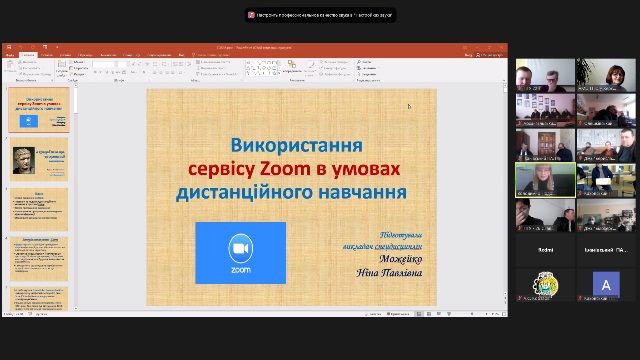Open the Shape Fill dropdown
Image resolution: width=640 pixels, height=360 pixels.
(334, 62)
